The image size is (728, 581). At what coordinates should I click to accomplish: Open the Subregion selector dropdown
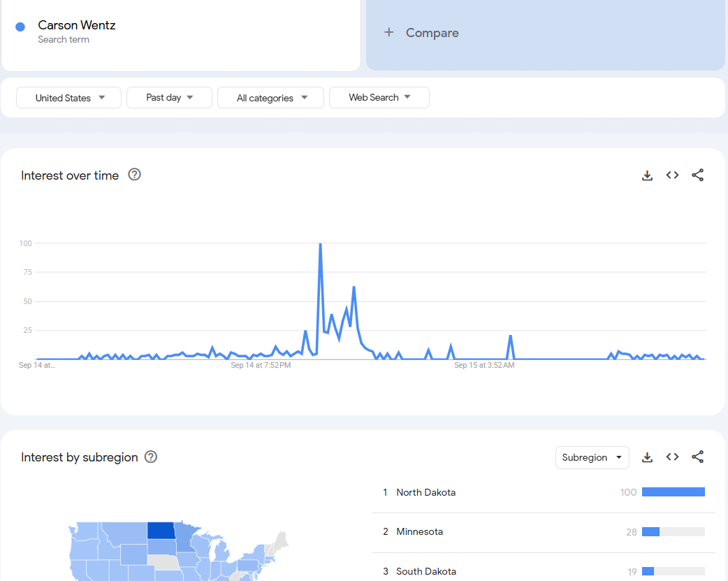point(592,457)
